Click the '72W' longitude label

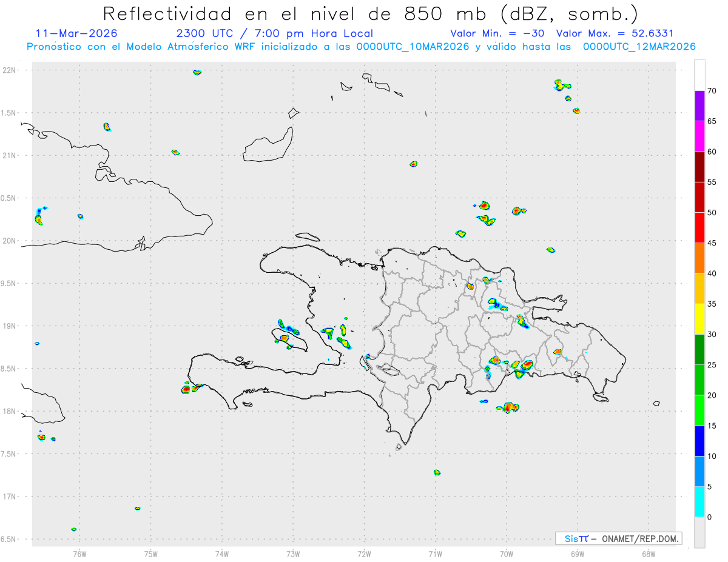click(x=364, y=554)
